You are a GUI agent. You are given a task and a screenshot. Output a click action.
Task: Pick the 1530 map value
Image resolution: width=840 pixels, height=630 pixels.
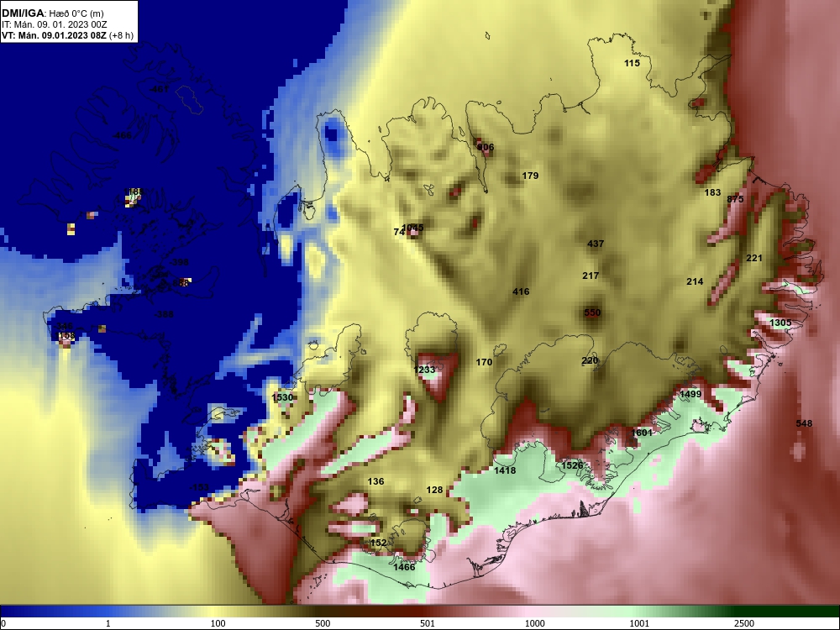(283, 397)
